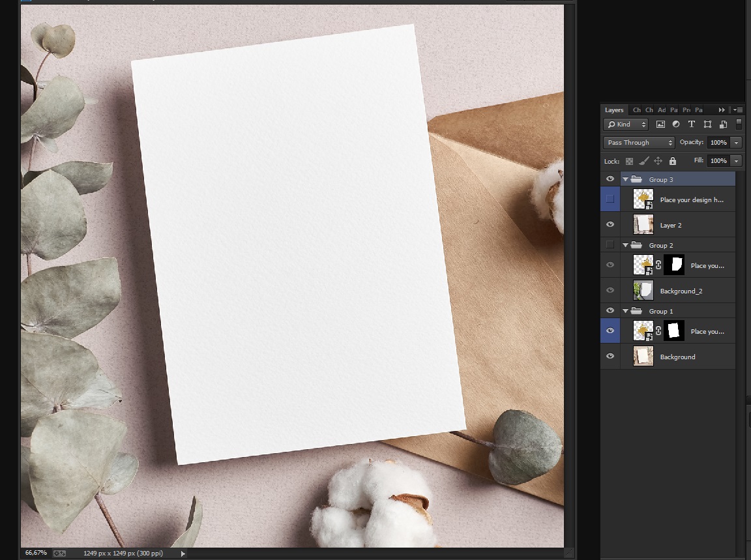Lock position move icon

[x=658, y=162]
